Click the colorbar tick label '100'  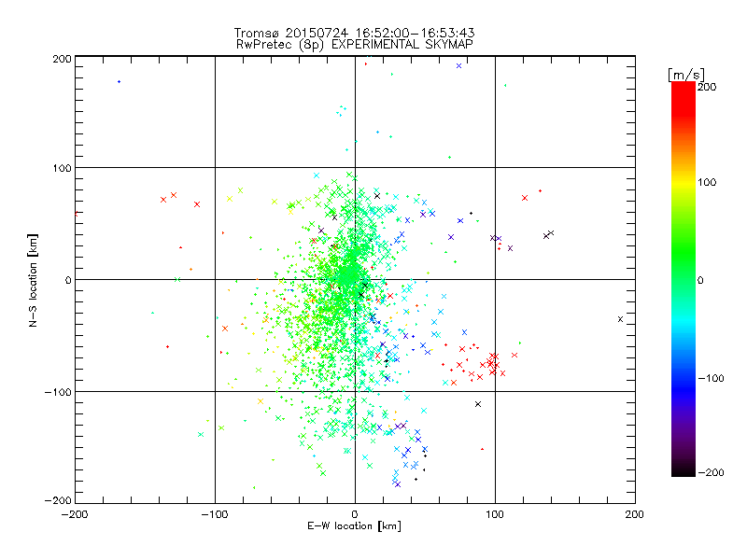point(707,182)
